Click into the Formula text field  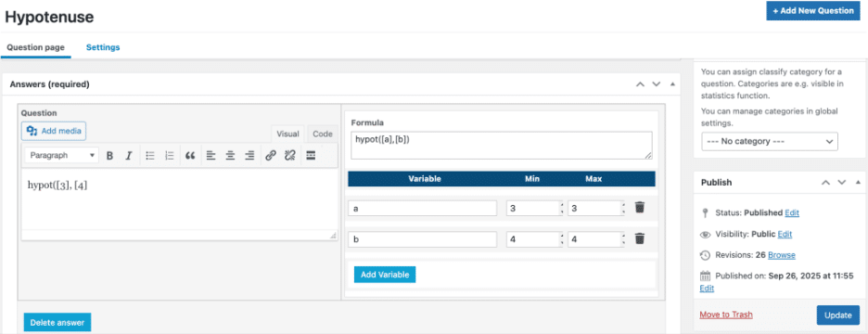pos(501,145)
